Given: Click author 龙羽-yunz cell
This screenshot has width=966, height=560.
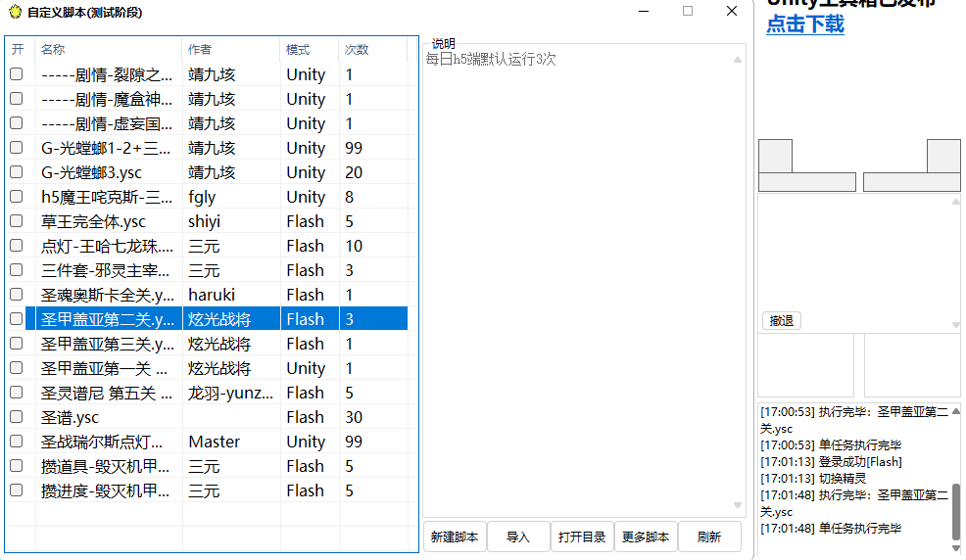Looking at the screenshot, I should [x=230, y=393].
